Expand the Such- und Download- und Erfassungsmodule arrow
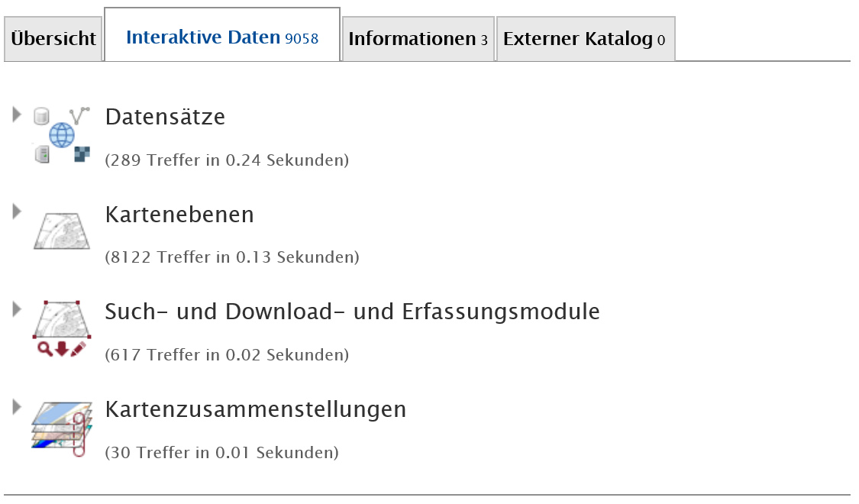859x504 pixels. pyautogui.click(x=17, y=309)
